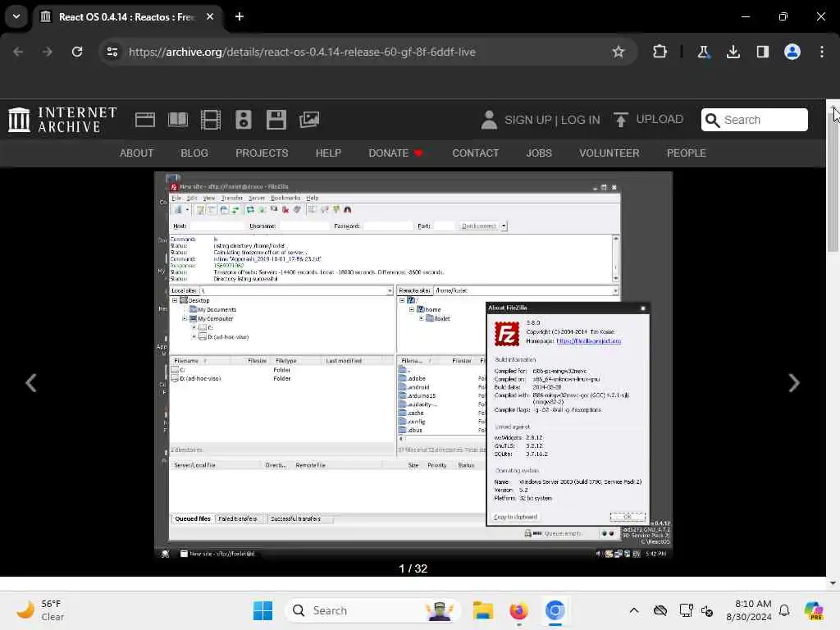Open the tab search chevron in Chrome
This screenshot has width=840, height=630.
(16, 16)
